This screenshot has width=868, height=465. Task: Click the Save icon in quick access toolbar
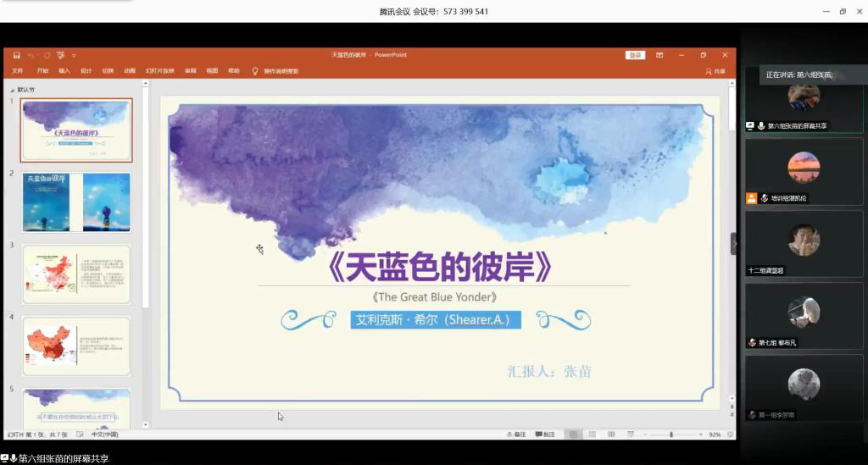coord(17,55)
